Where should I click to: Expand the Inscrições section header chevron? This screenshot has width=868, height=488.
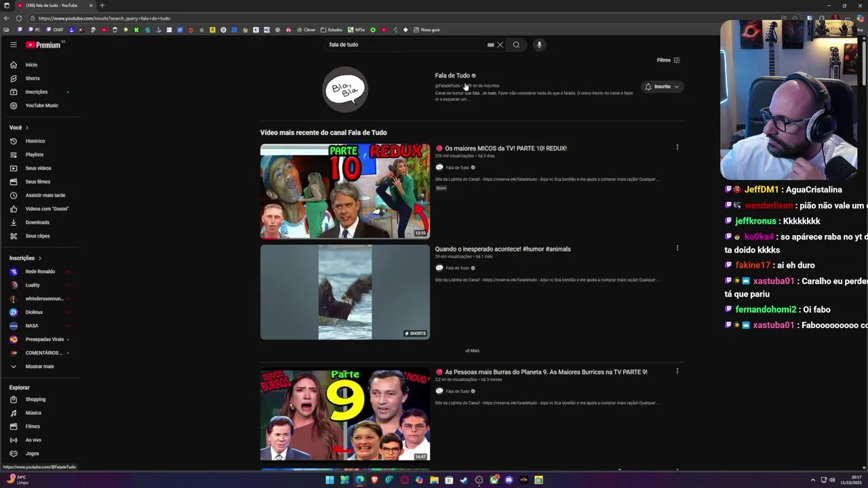click(x=40, y=258)
